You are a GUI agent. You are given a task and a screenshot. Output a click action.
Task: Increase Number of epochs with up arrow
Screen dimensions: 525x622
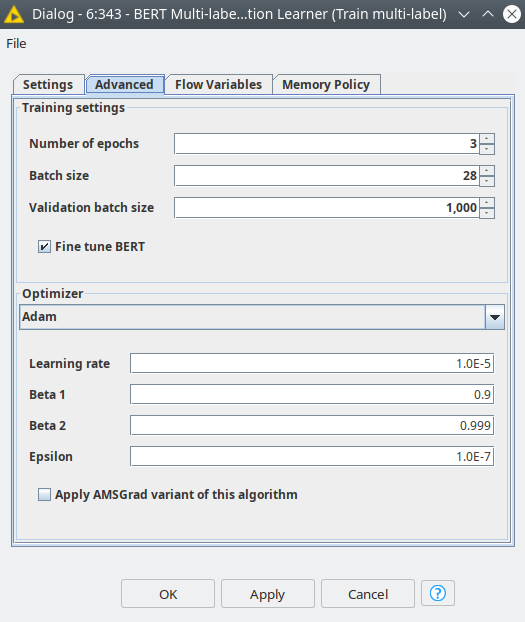pos(487,139)
